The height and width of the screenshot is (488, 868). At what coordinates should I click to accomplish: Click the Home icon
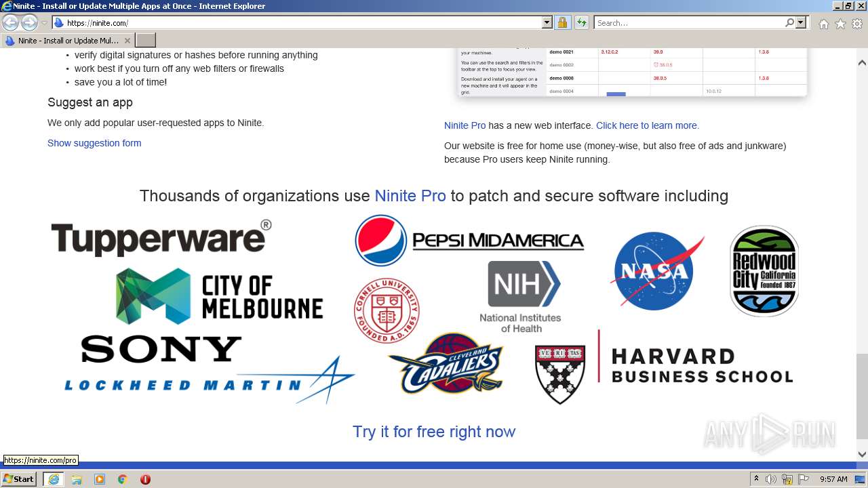click(823, 24)
